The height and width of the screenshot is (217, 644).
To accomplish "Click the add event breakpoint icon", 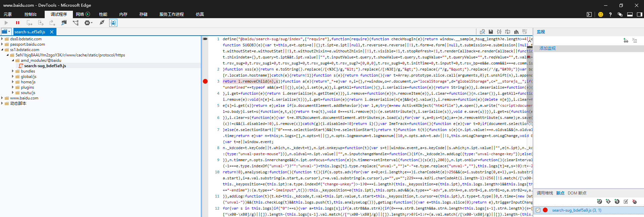I will tap(617, 202).
